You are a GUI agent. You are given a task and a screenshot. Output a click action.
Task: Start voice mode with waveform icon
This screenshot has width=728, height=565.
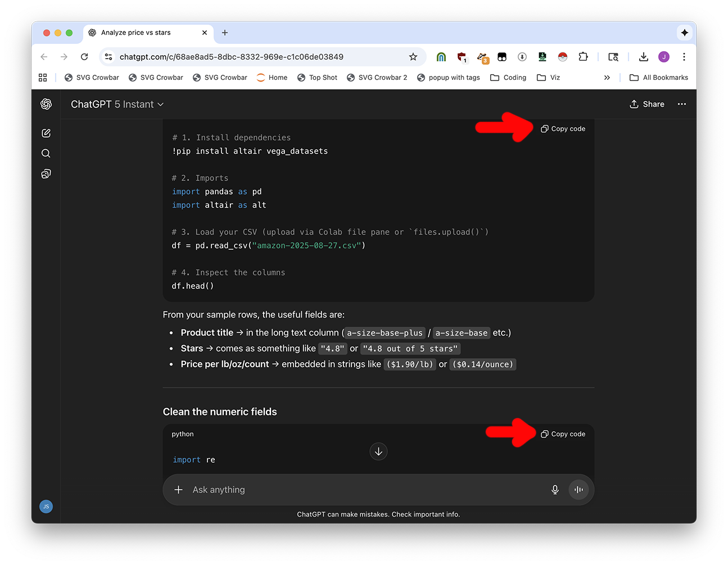tap(578, 490)
